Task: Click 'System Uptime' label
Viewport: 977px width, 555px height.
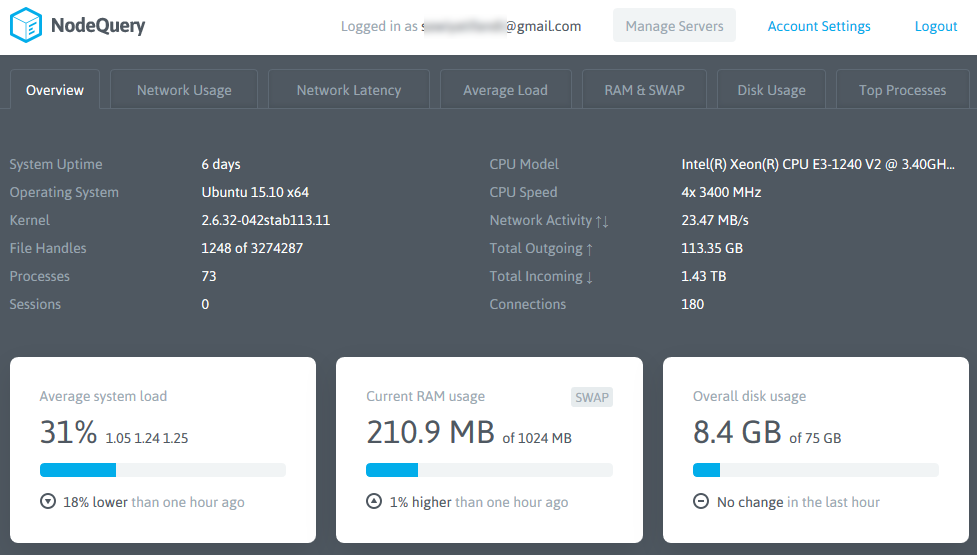Action: (x=55, y=164)
